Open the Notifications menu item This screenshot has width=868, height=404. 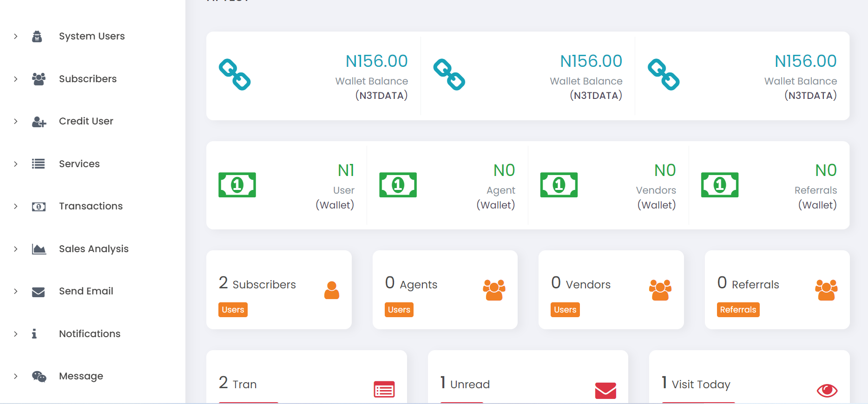[x=90, y=334]
